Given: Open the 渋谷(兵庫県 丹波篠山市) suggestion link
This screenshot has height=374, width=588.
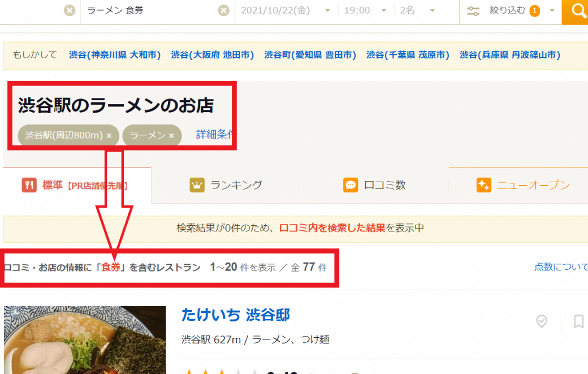Looking at the screenshot, I should click(x=510, y=55).
